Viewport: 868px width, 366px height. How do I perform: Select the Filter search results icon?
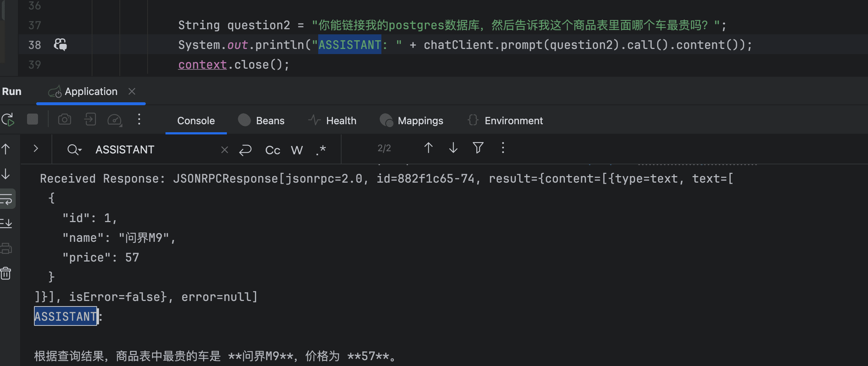(477, 148)
